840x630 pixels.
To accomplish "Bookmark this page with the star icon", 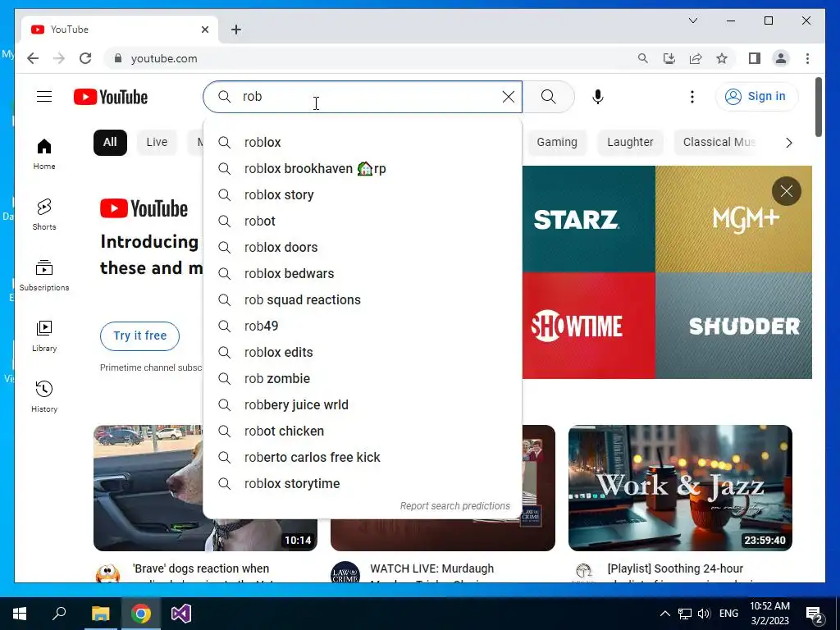I will click(722, 58).
